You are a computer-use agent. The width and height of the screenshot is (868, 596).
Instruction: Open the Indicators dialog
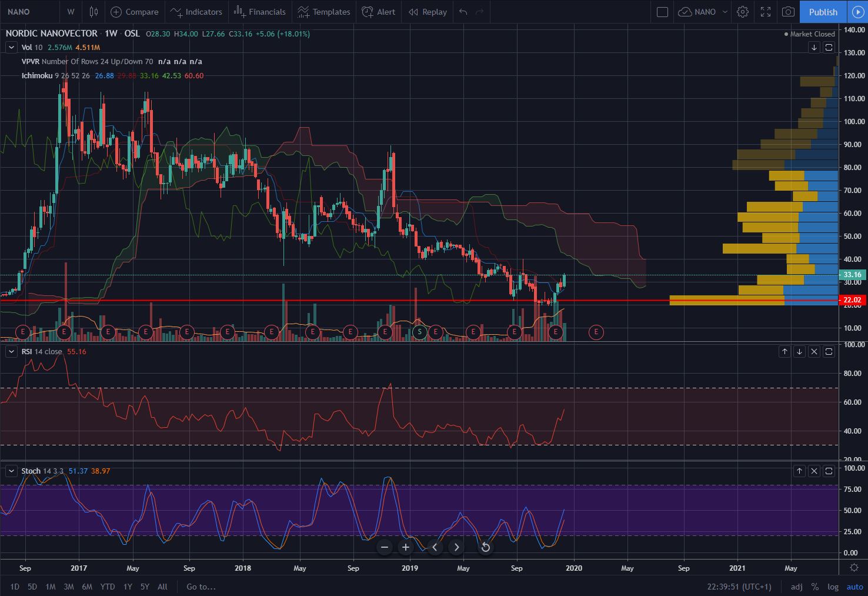pos(196,12)
